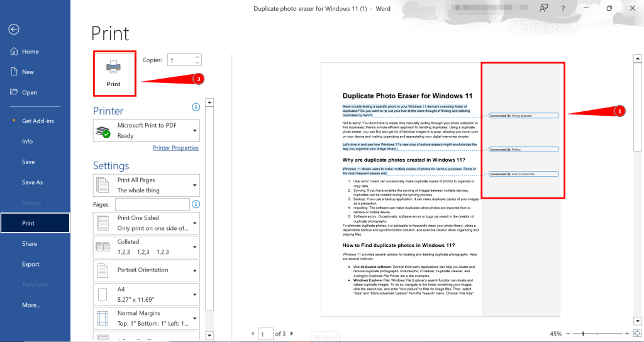Click the zoom in plus button
Viewport: 644px width, 342px height.
tap(627, 334)
